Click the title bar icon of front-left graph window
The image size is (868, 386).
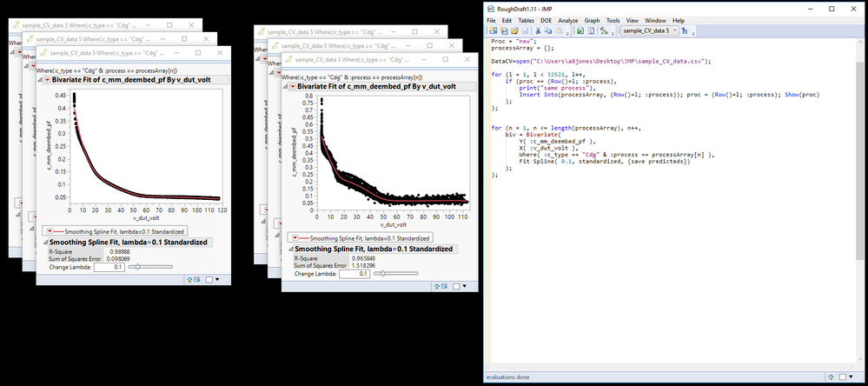(x=43, y=53)
